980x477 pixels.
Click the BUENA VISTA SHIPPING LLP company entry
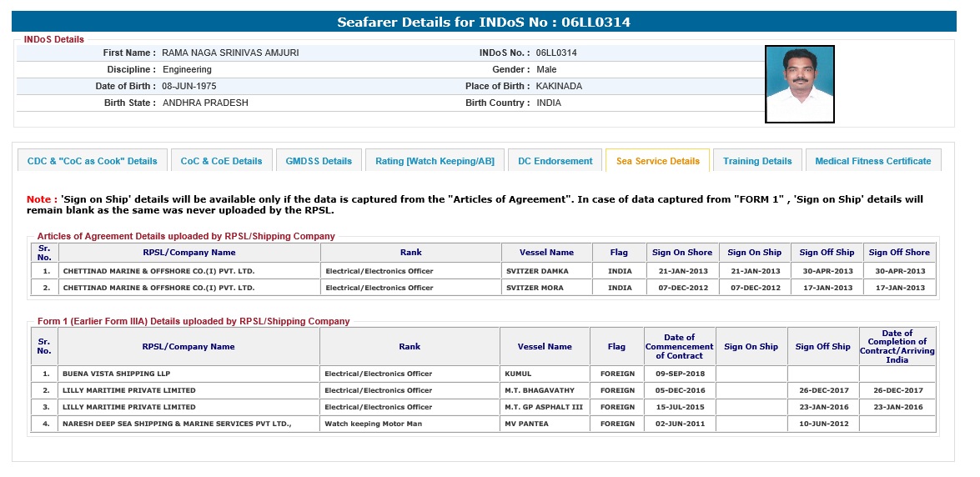click(116, 374)
